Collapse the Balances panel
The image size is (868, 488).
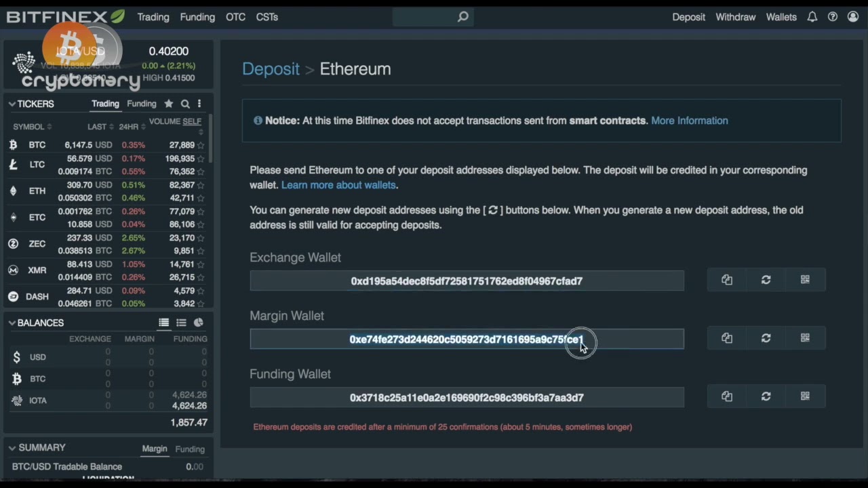pos(12,323)
